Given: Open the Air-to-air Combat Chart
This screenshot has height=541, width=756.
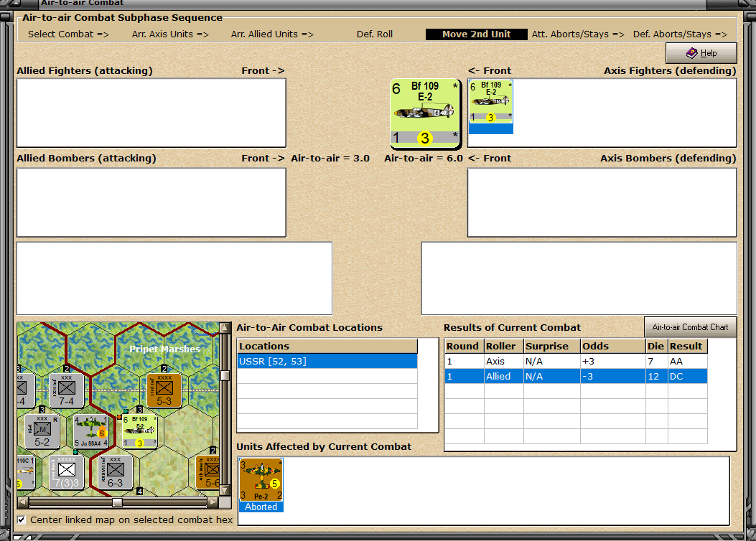Looking at the screenshot, I should click(690, 327).
